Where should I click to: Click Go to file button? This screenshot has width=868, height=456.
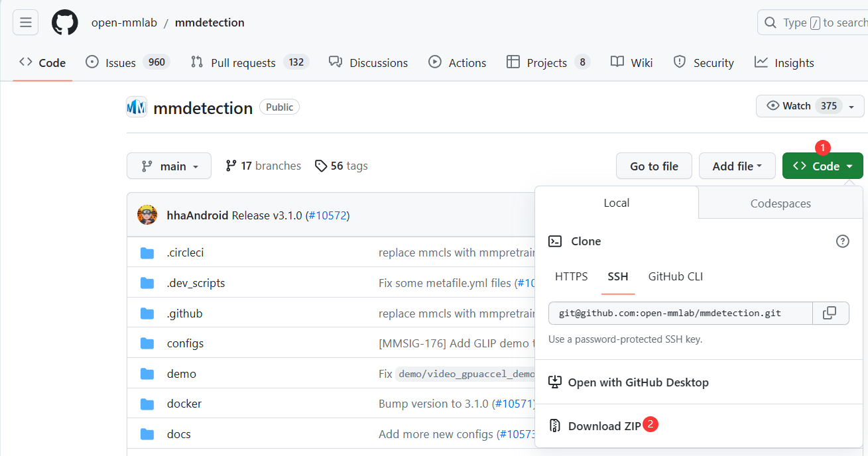[654, 166]
